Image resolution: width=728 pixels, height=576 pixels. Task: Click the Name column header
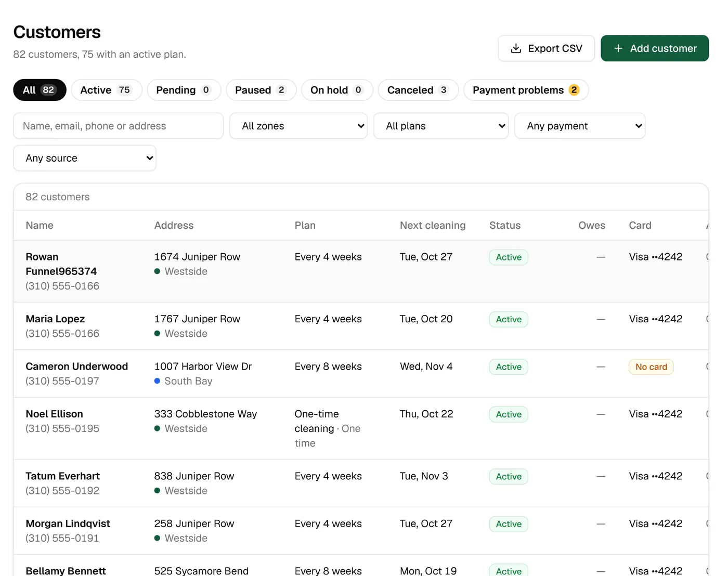pyautogui.click(x=40, y=225)
